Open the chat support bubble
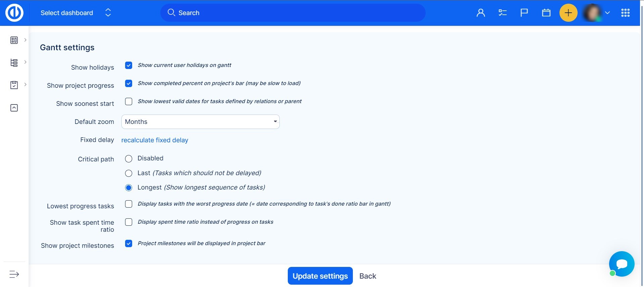Screen dimensions: 644x287 [x=622, y=264]
